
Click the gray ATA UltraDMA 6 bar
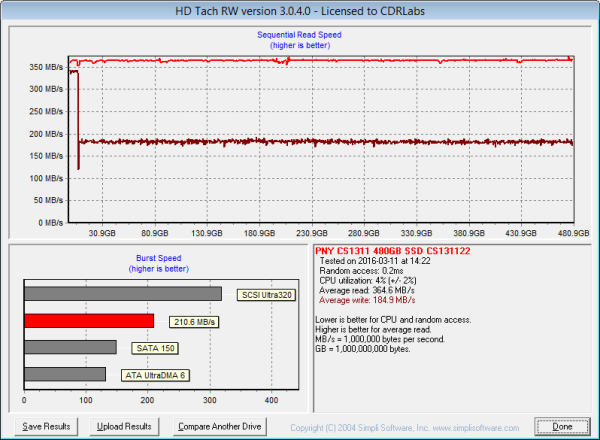coord(65,374)
